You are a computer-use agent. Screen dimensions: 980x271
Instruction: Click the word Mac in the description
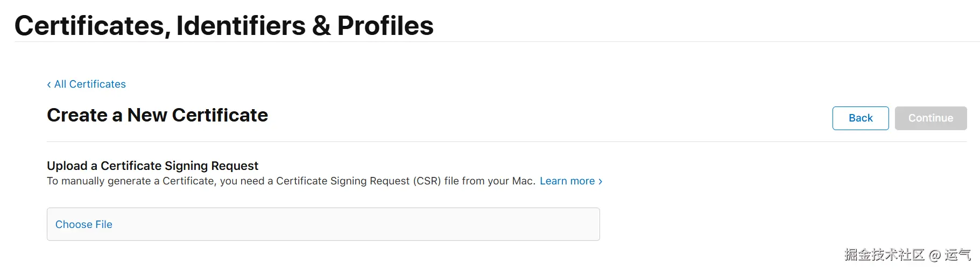[523, 181]
